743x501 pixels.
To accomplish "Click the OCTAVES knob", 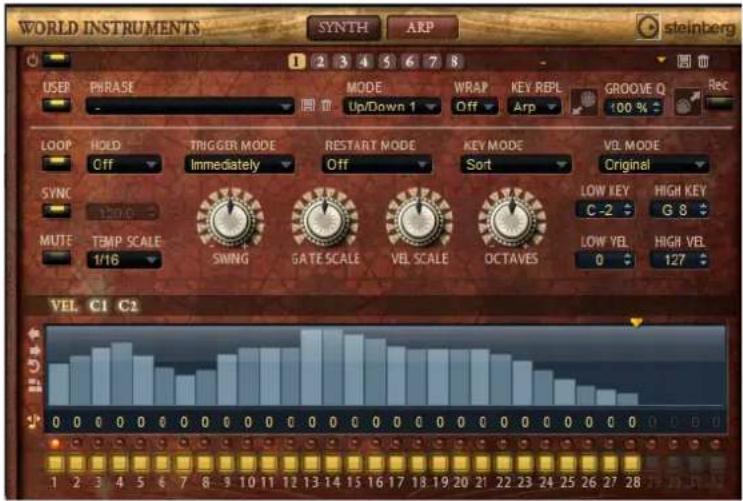I will [x=512, y=219].
